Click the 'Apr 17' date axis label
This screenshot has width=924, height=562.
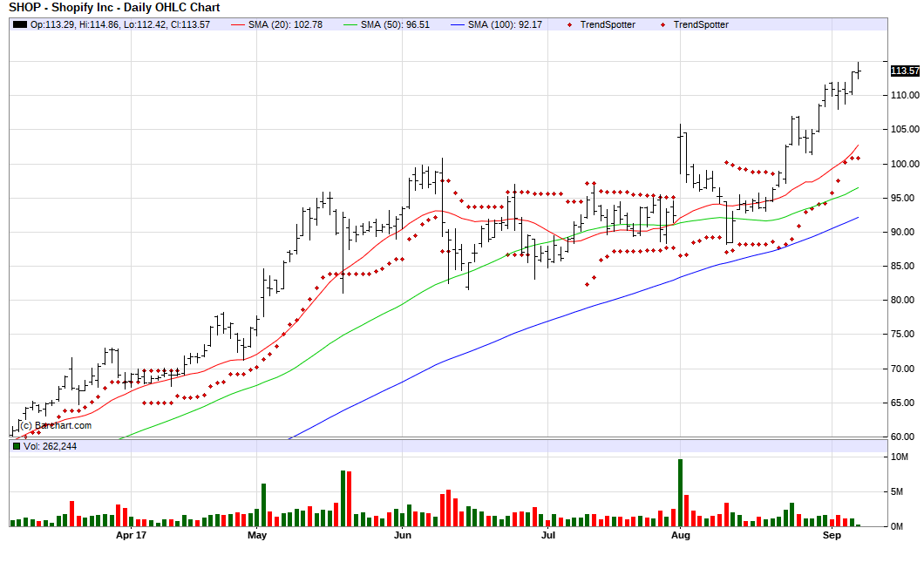coord(131,535)
